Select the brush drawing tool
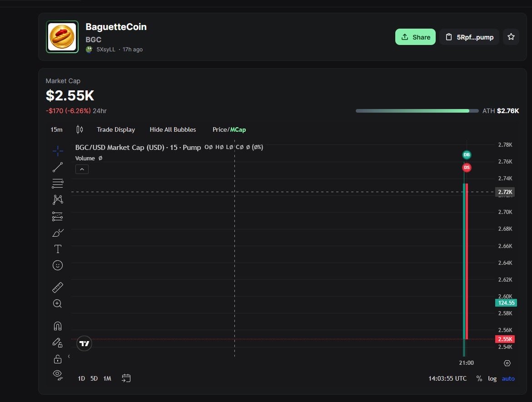The width and height of the screenshot is (532, 402). click(58, 233)
